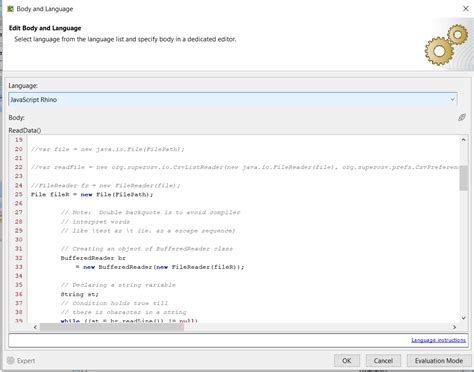The image size is (474, 372).
Task: Click line 33 'new BufferedReader(new FileReader(fileR));'
Action: pyautogui.click(x=163, y=267)
